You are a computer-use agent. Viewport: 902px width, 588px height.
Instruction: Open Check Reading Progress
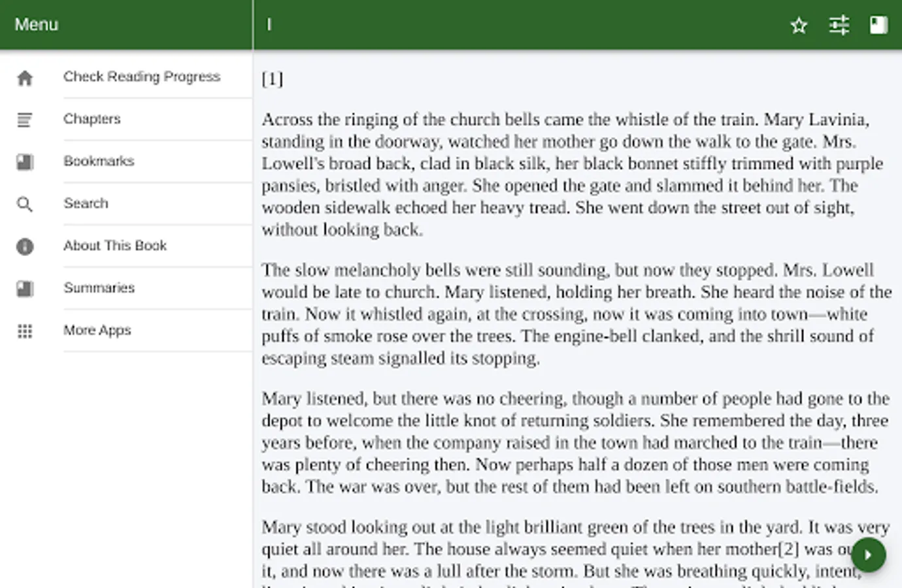(x=142, y=76)
